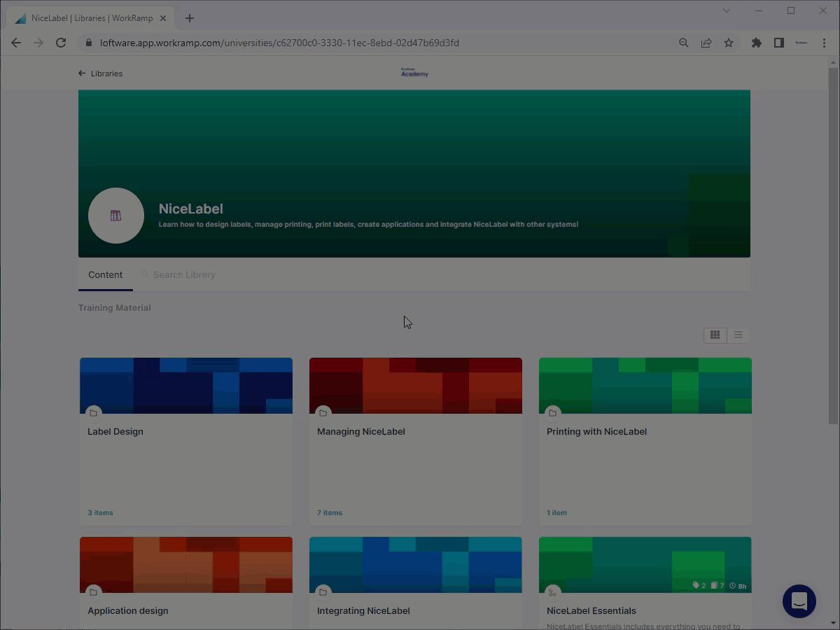Click the Managing NiceLabel red thumbnail

(416, 386)
